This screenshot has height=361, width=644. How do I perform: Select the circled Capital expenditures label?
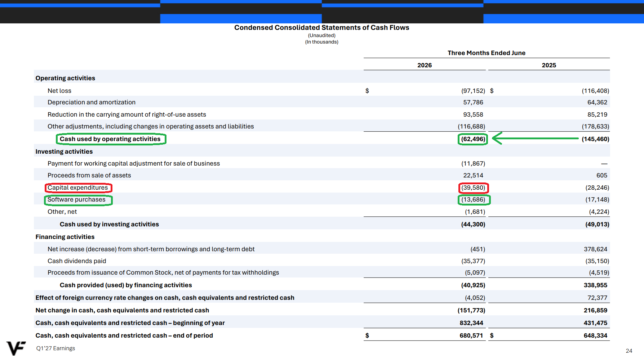[78, 188]
